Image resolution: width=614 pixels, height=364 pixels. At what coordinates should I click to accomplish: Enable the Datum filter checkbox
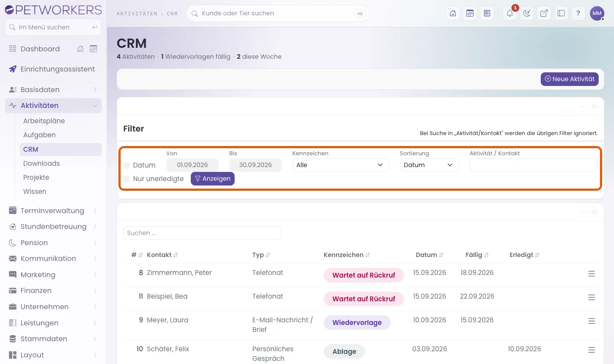[x=126, y=165]
